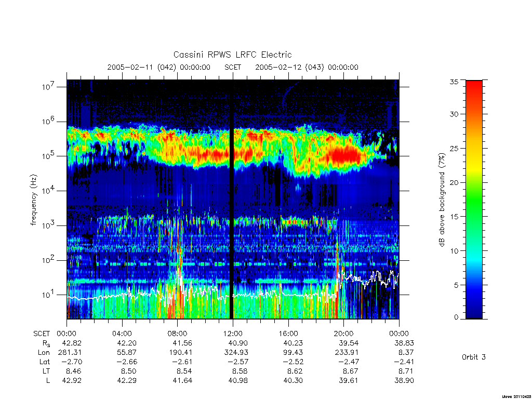Image resolution: width=532 pixels, height=399 pixels.
Task: Click the "12:00" time axis label
Action: tap(233, 334)
